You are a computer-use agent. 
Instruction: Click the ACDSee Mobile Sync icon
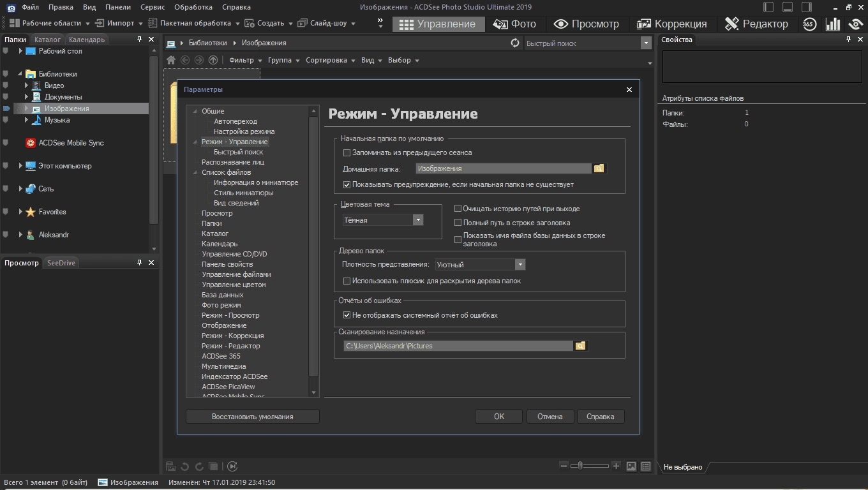30,143
